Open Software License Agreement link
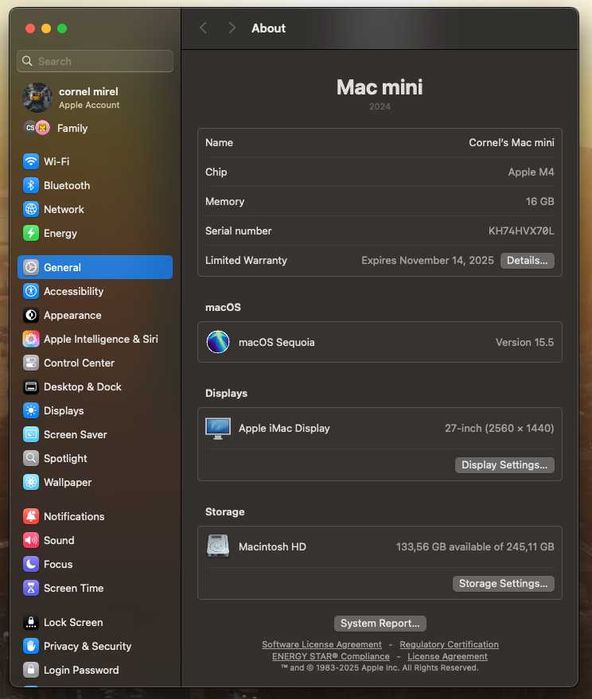 coord(322,644)
